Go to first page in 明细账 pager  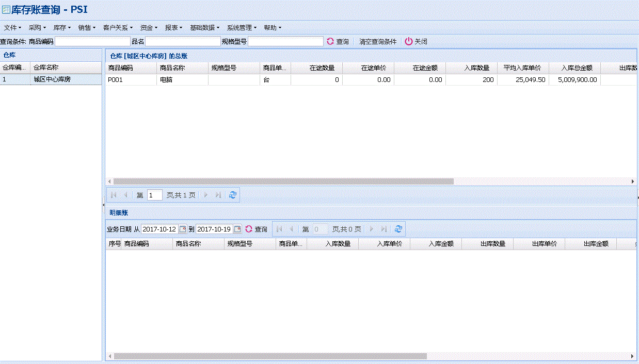tap(279, 229)
